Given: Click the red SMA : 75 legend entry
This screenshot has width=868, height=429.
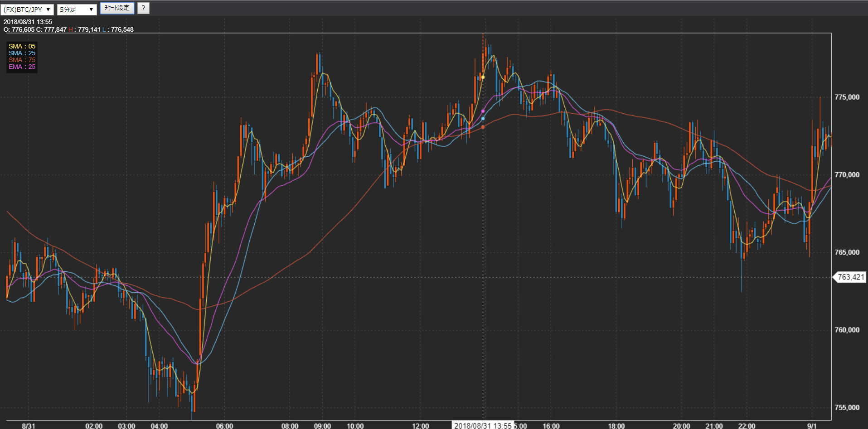Looking at the screenshot, I should click(x=22, y=60).
